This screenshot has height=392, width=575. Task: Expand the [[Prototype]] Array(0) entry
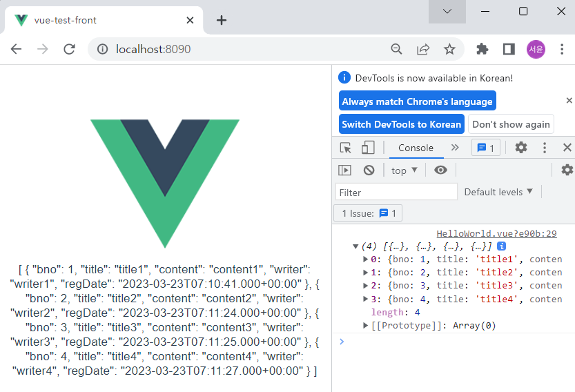(x=365, y=325)
